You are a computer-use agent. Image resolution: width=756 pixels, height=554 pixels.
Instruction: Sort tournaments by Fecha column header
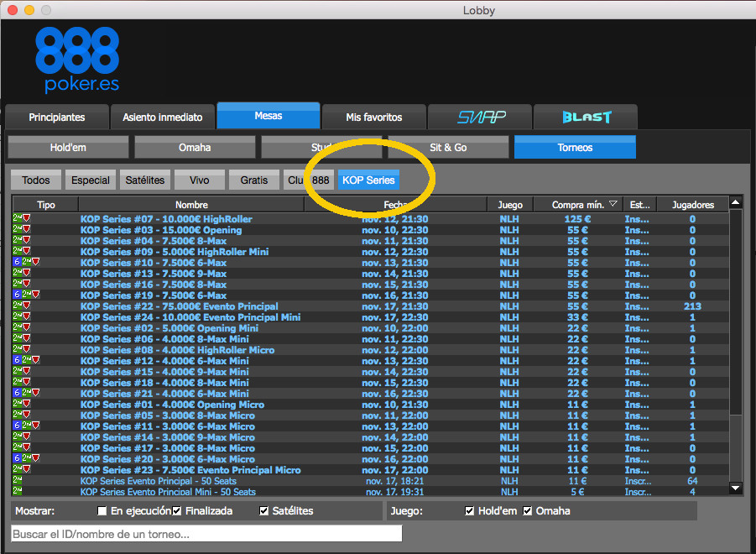pyautogui.click(x=396, y=205)
